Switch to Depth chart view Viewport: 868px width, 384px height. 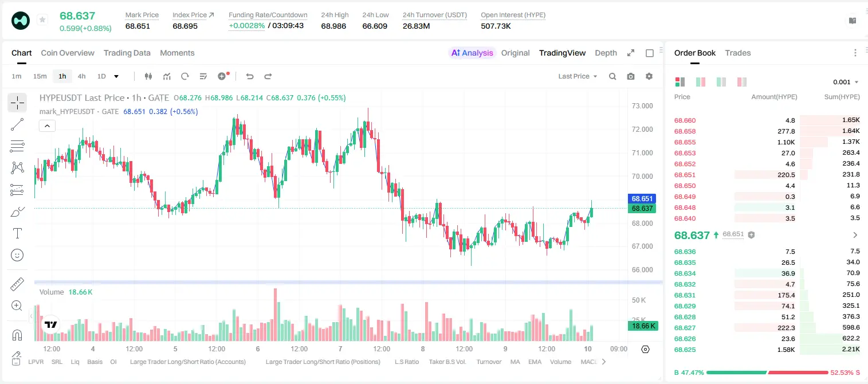606,53
